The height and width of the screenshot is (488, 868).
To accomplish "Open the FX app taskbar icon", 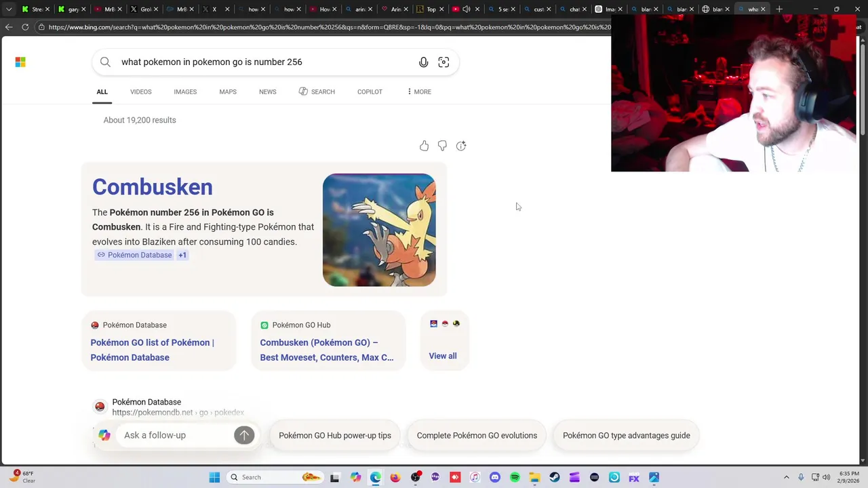I will 634,477.
